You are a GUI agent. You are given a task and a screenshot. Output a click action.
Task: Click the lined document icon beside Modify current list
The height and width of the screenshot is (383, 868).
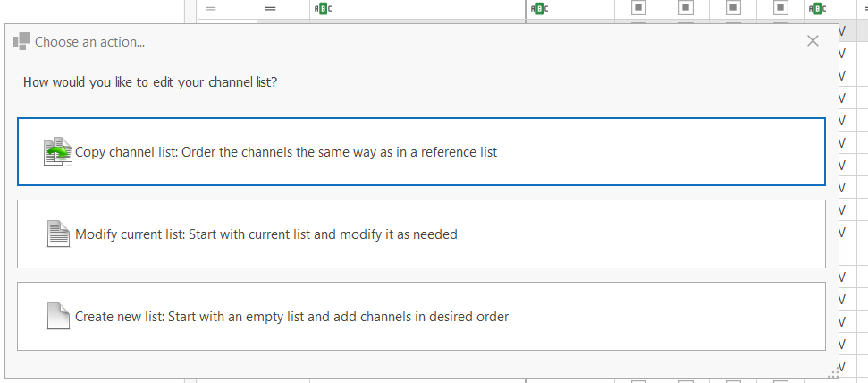pyautogui.click(x=59, y=234)
